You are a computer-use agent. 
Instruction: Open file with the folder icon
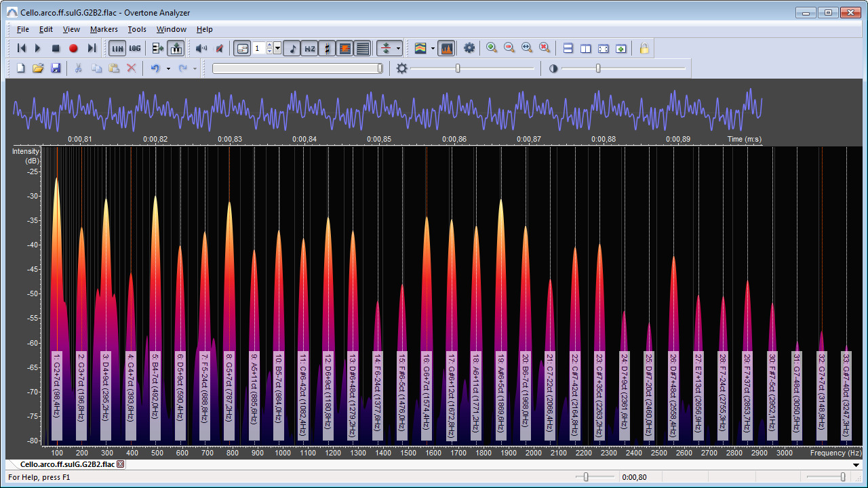coord(38,68)
